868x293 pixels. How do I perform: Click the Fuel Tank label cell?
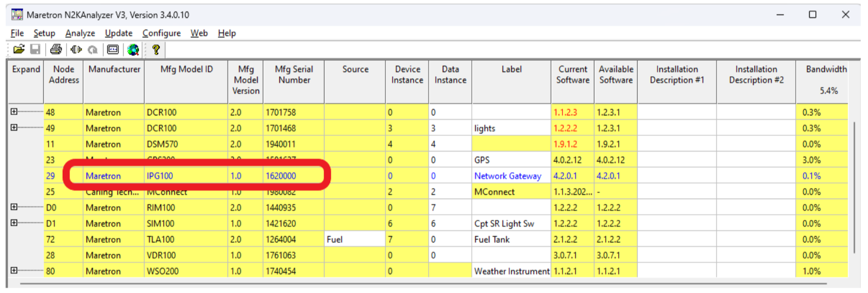point(512,239)
